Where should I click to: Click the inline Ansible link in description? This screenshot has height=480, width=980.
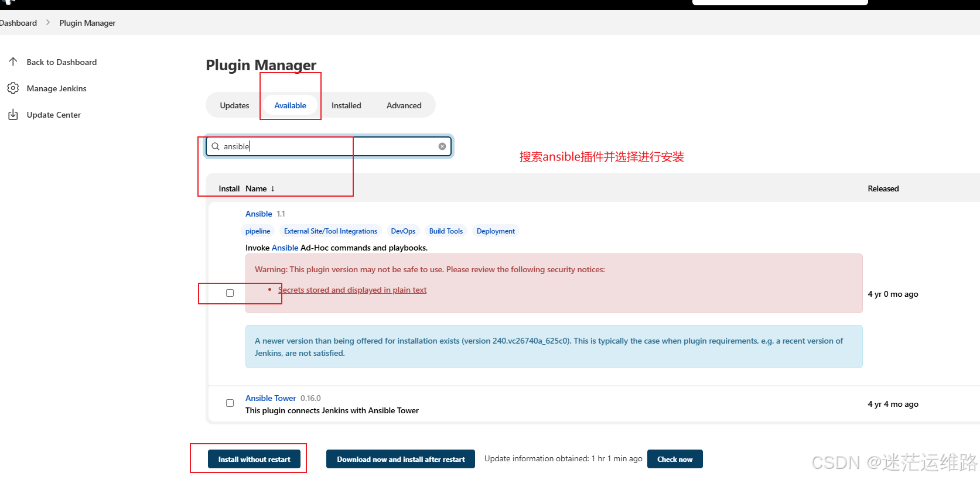point(285,248)
